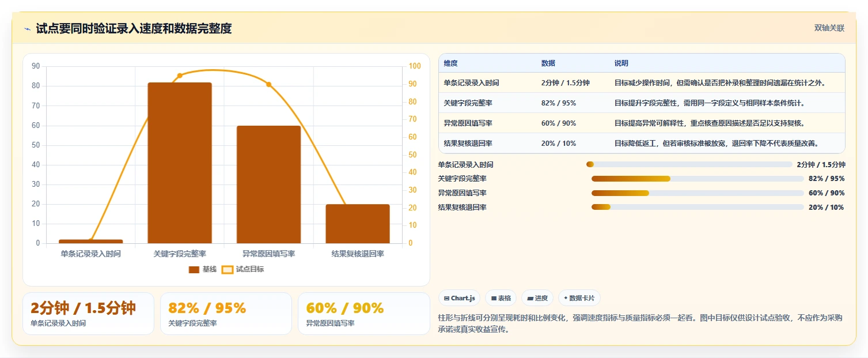This screenshot has width=868, height=358.
Task: Click the 基线 legend brown color box
Action: pyautogui.click(x=194, y=269)
